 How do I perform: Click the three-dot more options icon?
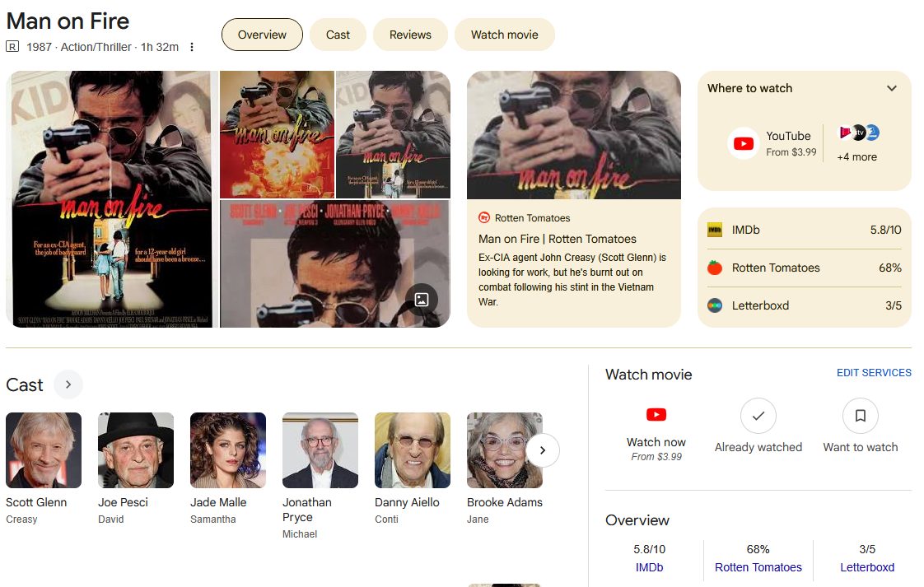pos(192,47)
